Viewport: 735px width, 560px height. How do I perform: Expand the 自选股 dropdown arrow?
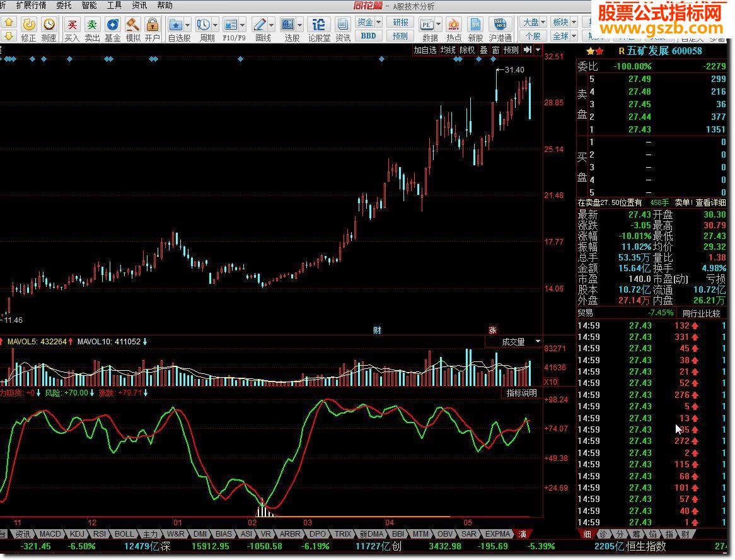tap(187, 25)
